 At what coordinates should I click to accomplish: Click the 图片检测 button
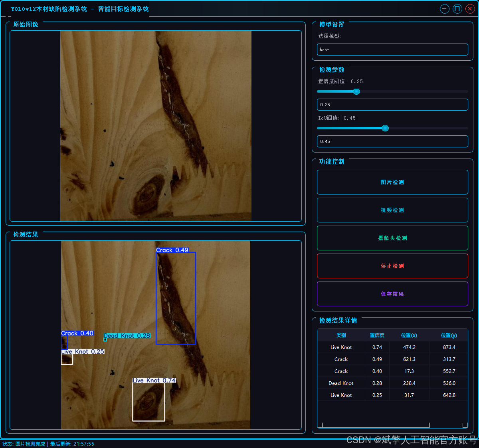392,182
